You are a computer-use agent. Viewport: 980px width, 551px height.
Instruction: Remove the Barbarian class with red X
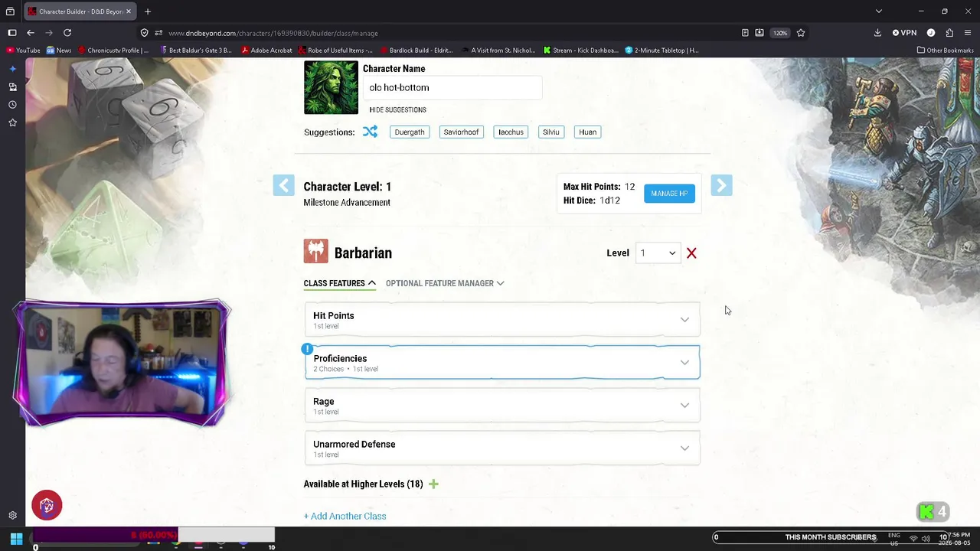tap(691, 253)
